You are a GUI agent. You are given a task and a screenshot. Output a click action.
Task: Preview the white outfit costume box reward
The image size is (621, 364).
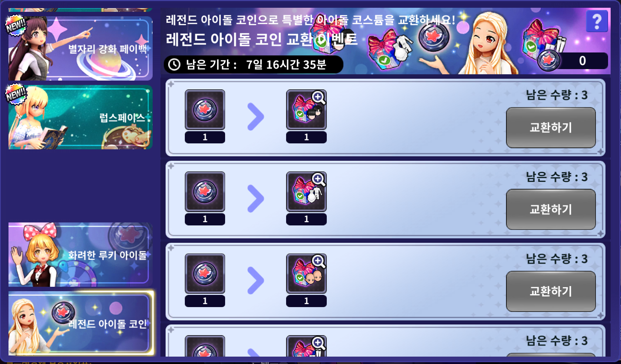click(x=306, y=192)
